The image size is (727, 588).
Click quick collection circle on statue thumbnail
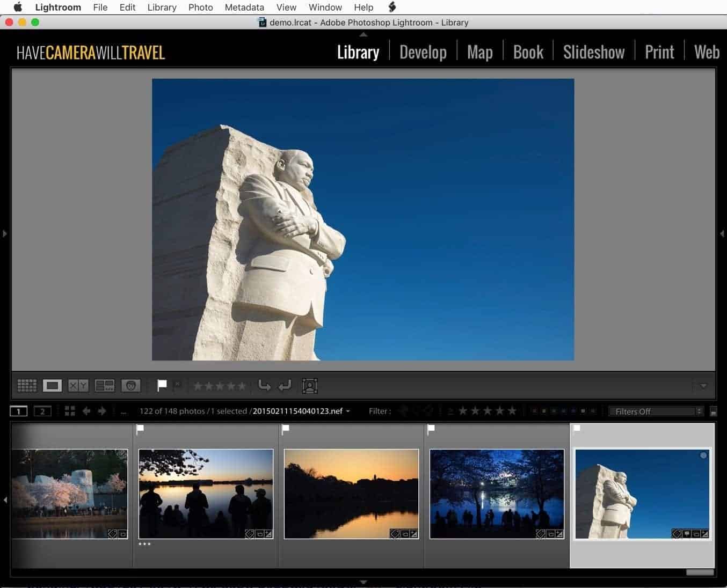click(x=703, y=455)
